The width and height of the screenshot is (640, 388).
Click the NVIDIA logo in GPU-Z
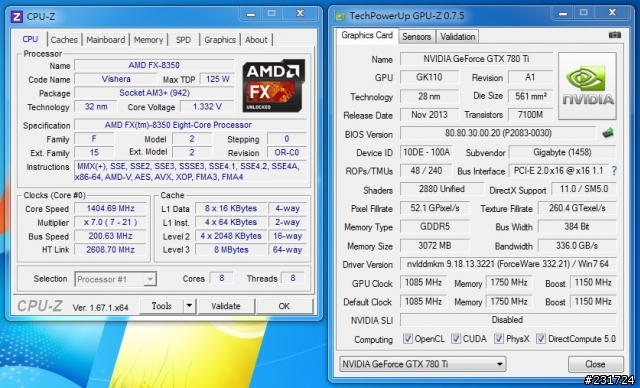click(587, 86)
